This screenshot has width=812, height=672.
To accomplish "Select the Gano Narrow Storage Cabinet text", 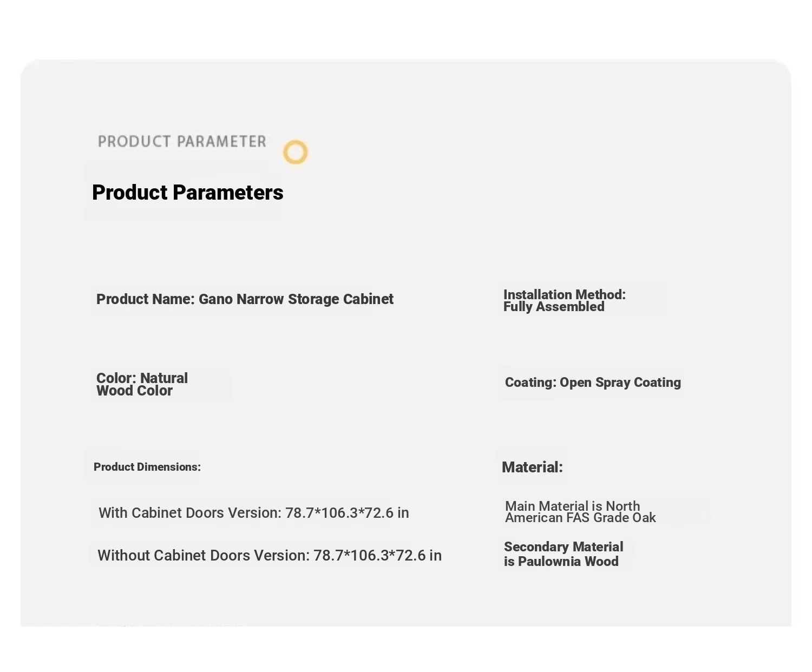I will (x=296, y=299).
